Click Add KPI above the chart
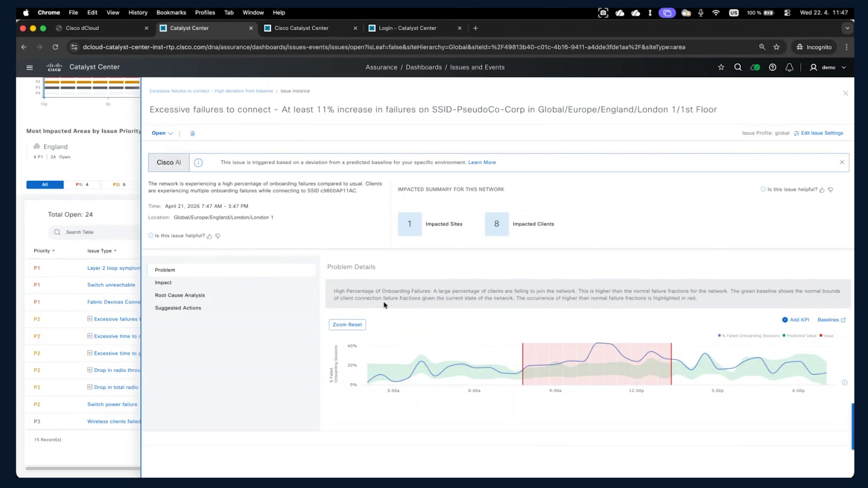 [x=796, y=320]
